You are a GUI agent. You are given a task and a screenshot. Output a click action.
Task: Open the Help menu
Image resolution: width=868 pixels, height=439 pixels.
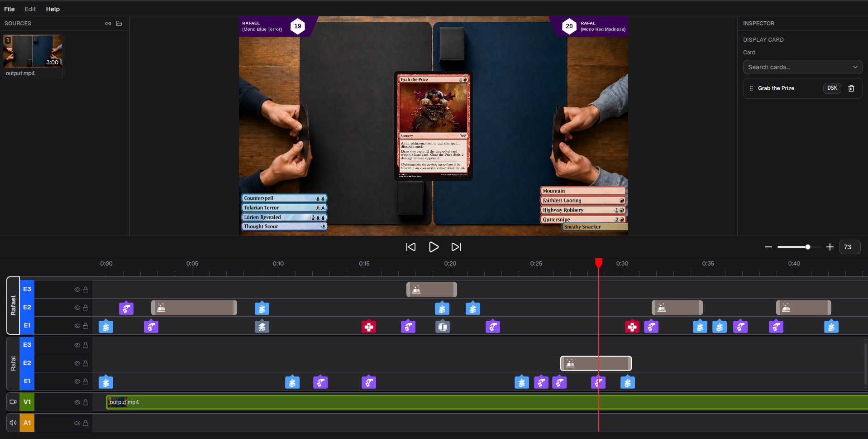tap(53, 9)
